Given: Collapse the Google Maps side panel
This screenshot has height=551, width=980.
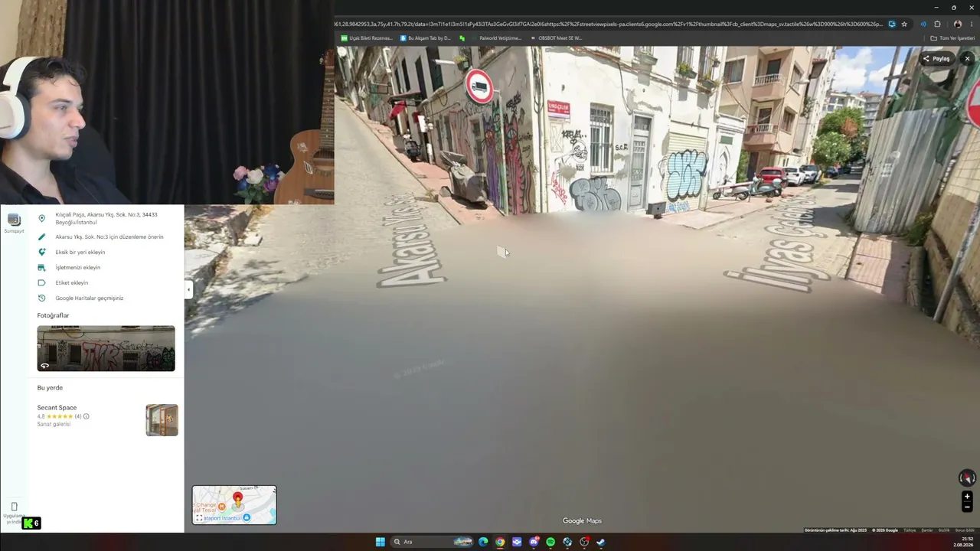Looking at the screenshot, I should click(x=188, y=289).
